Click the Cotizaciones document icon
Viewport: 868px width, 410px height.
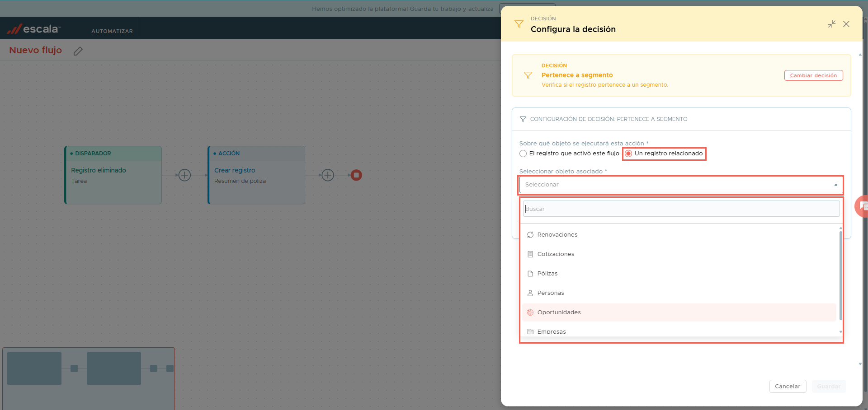(530, 254)
